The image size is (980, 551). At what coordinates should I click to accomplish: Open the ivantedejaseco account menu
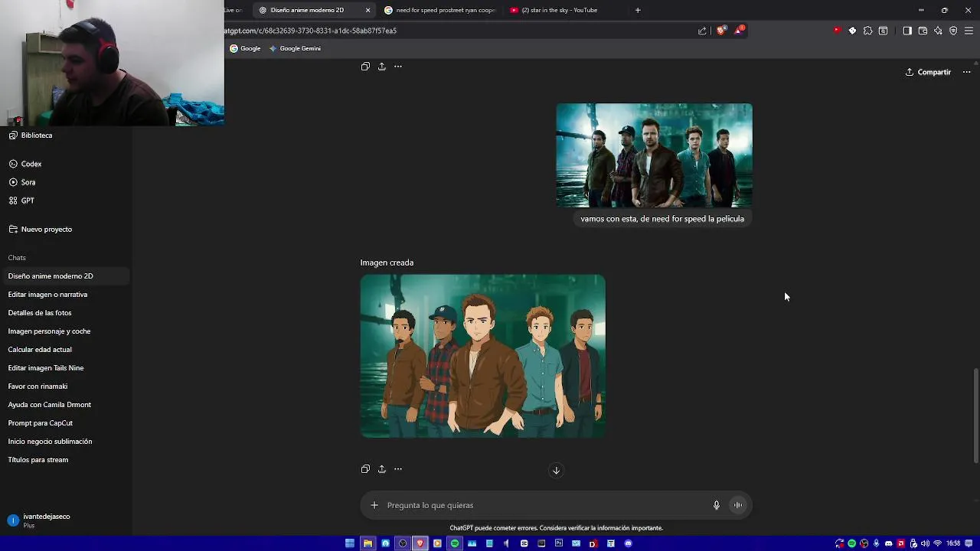(66, 520)
